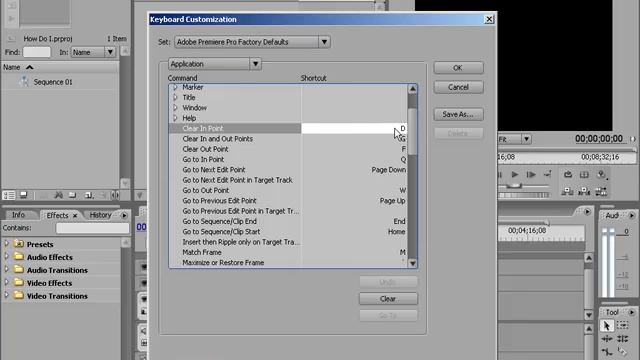
Task: Switch Project panel to Icon view
Action: [x=24, y=196]
